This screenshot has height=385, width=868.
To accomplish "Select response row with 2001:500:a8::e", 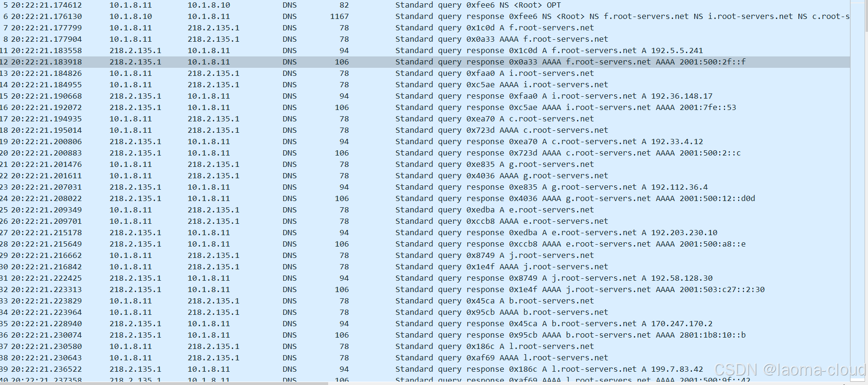I will (425, 244).
